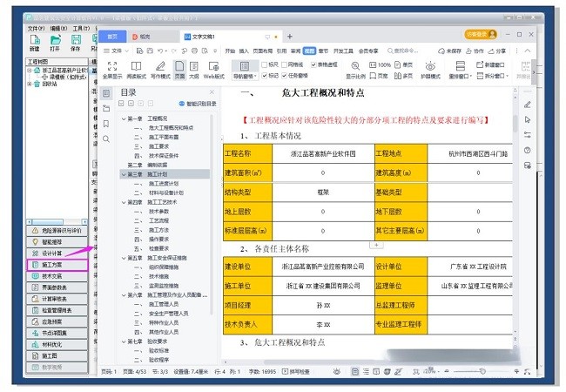The height and width of the screenshot is (392, 566).
Task: Click the 应急预案 button in left panel
Action: click(x=57, y=321)
